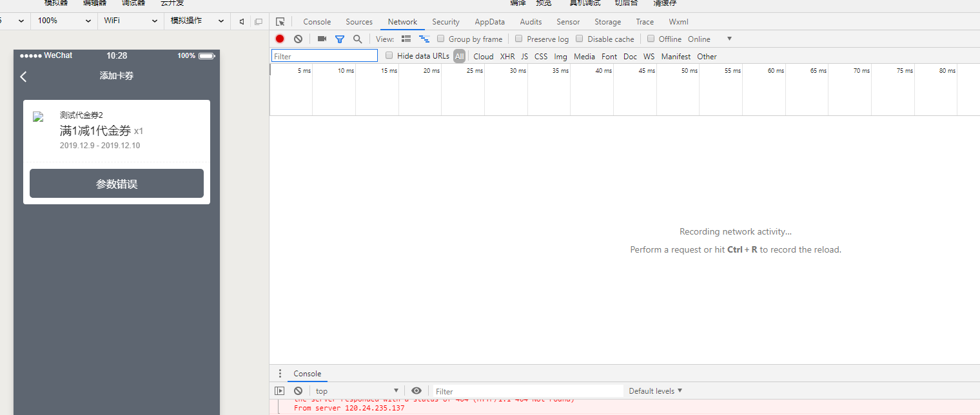Open the Online throttling dropdown

pos(710,39)
